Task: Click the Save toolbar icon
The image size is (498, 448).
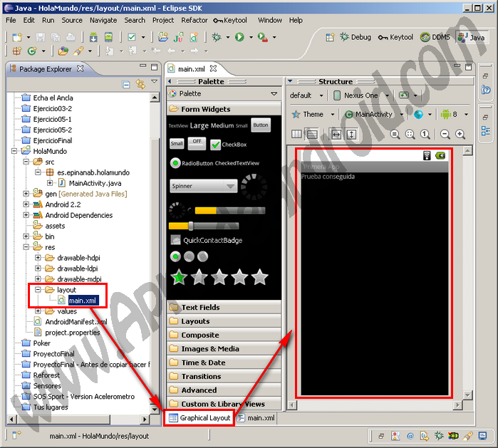Action: [x=41, y=38]
